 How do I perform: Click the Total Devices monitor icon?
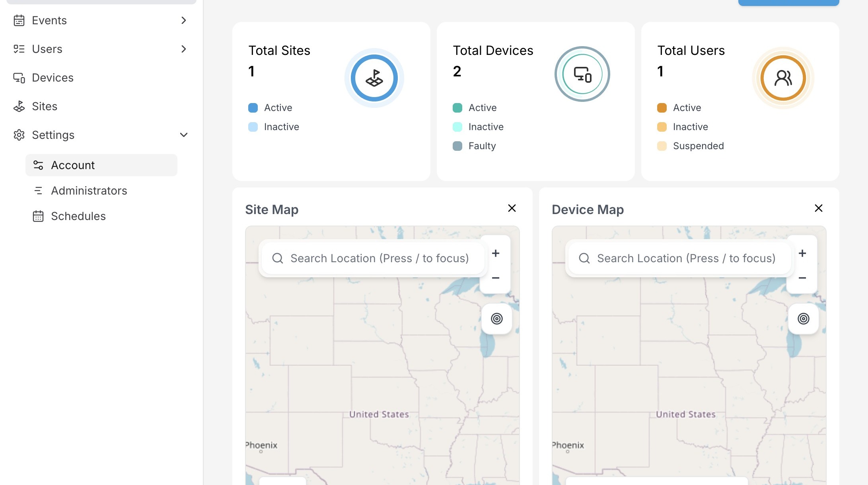582,74
